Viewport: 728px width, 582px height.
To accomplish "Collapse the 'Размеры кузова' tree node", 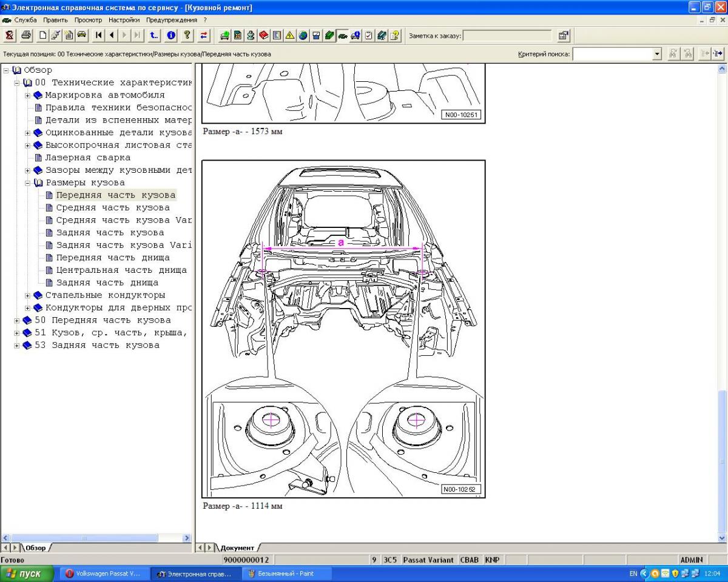I will point(28,182).
